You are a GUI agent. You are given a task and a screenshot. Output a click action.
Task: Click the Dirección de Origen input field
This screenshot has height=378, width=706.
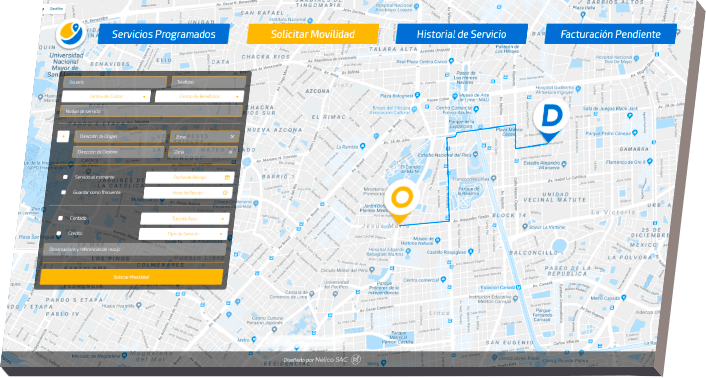(x=120, y=136)
